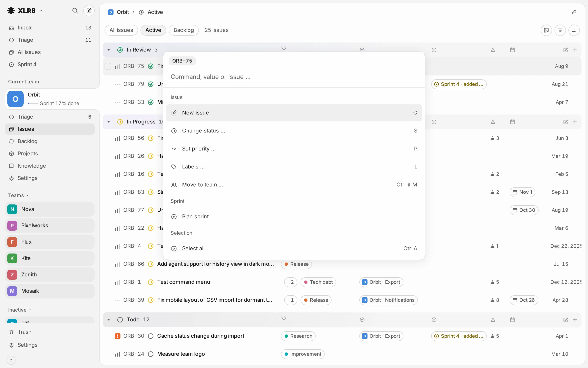
Task: Open the search icon in sidebar
Action: 75,11
